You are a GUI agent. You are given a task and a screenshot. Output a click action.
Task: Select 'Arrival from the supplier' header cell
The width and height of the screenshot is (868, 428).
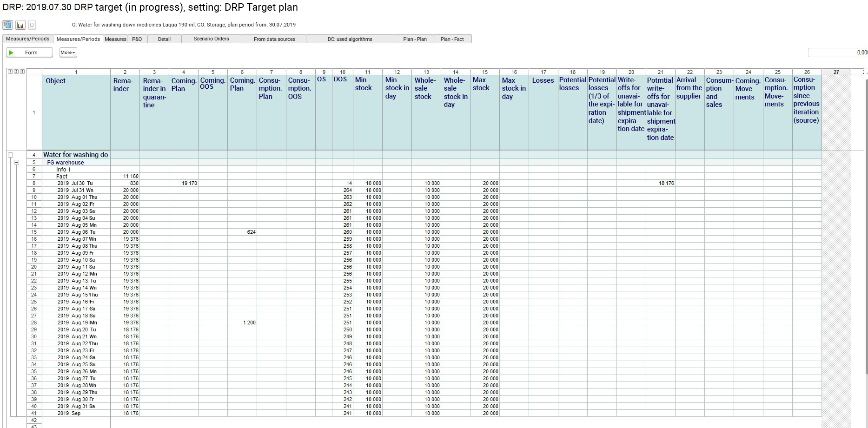pos(690,112)
